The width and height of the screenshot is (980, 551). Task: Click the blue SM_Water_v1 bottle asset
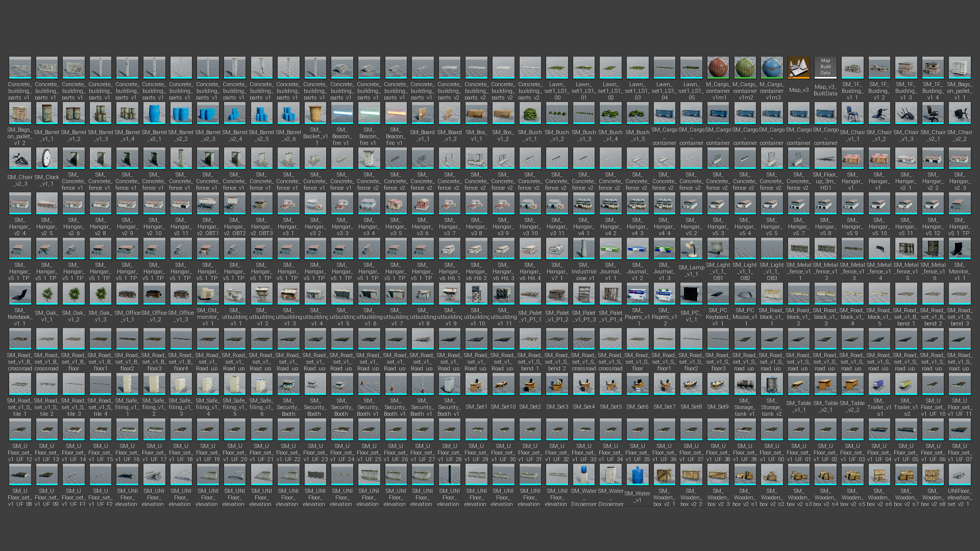(637, 474)
